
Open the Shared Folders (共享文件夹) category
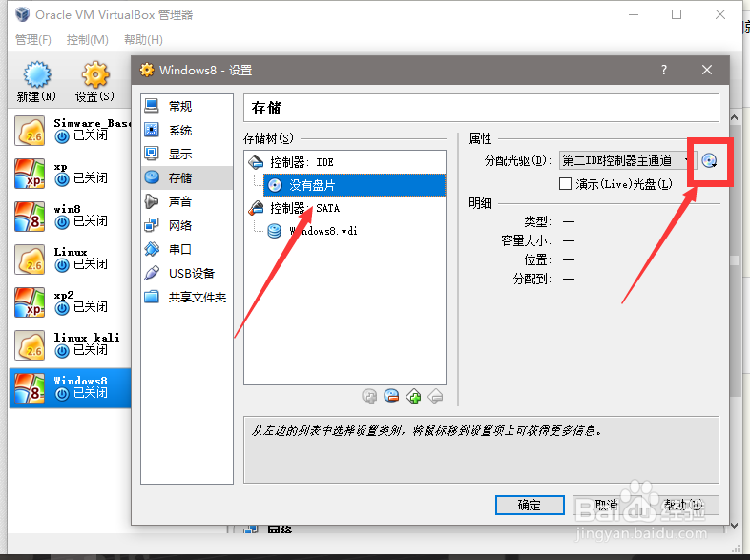(x=186, y=297)
